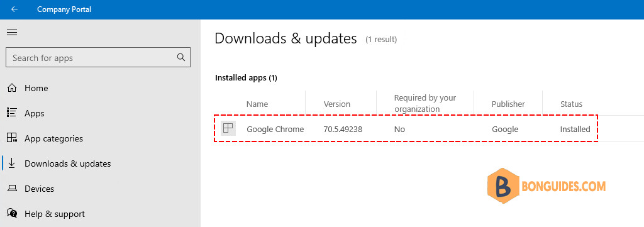Click the 'Google' publisher cell
The width and height of the screenshot is (644, 227).
[505, 130]
